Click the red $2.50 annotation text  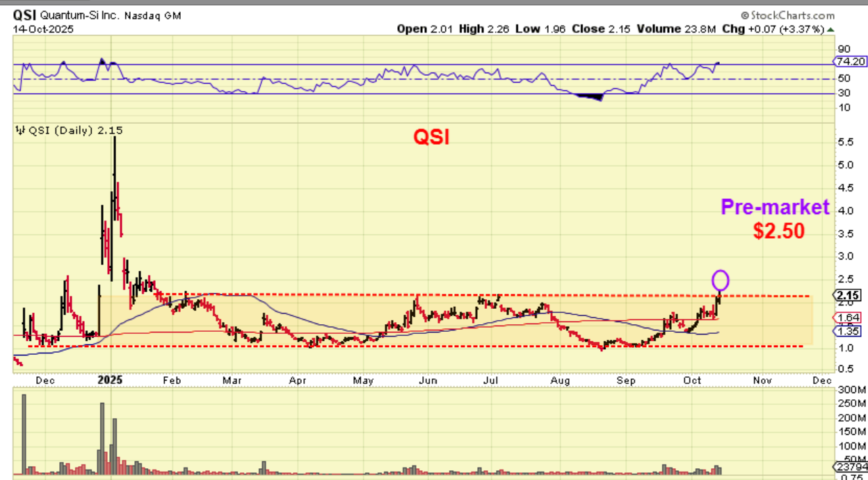tap(779, 231)
